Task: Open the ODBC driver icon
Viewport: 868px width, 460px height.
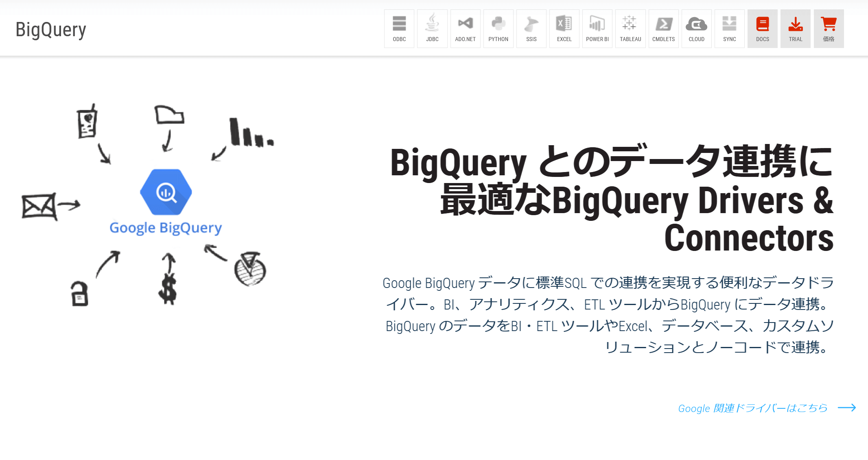Action: pos(399,28)
